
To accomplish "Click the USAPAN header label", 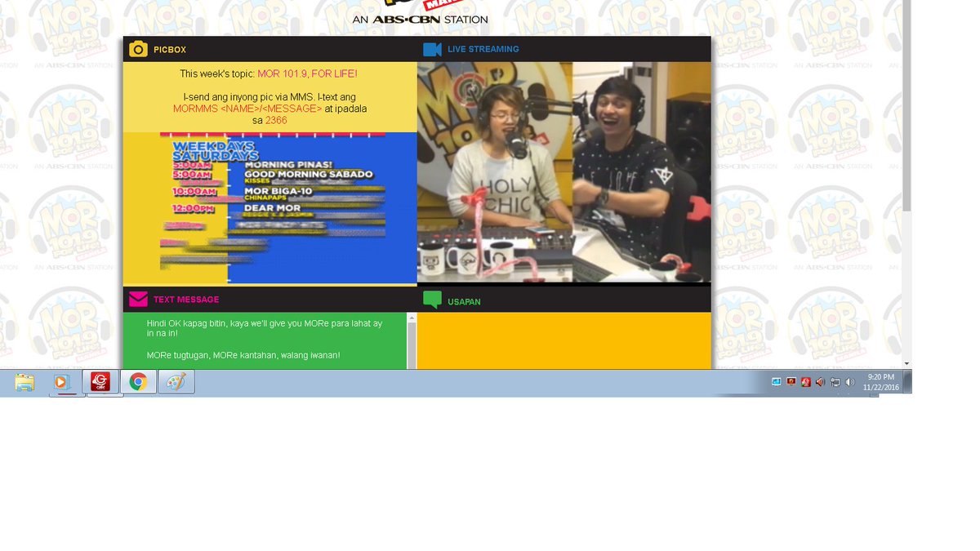I will (x=464, y=302).
